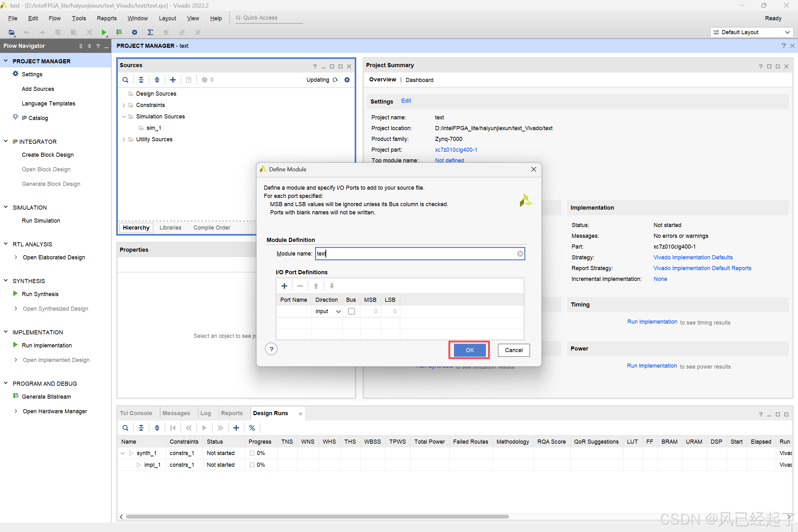Image resolution: width=798 pixels, height=532 pixels.
Task: Click the Quick Access search box
Action: 269,18
